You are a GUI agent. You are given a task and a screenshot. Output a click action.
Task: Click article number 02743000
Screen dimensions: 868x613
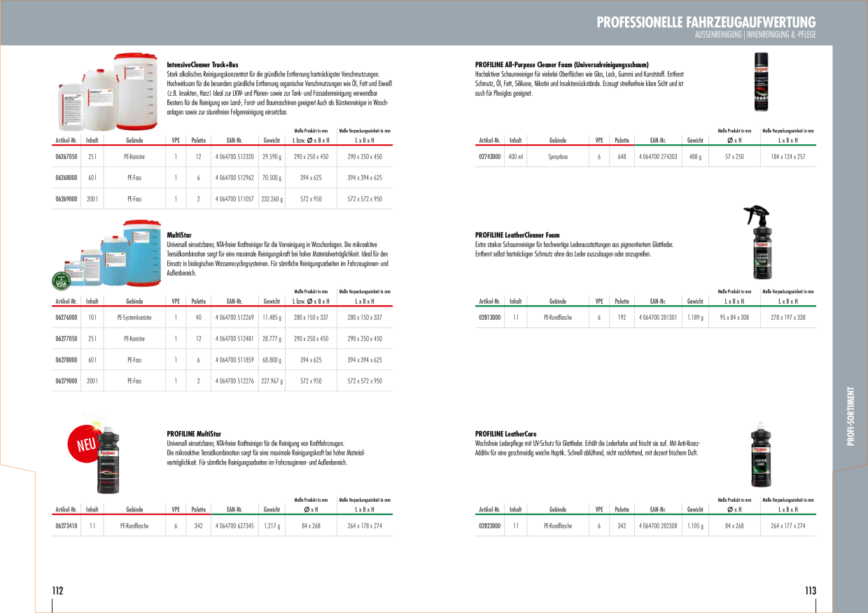[x=489, y=157]
